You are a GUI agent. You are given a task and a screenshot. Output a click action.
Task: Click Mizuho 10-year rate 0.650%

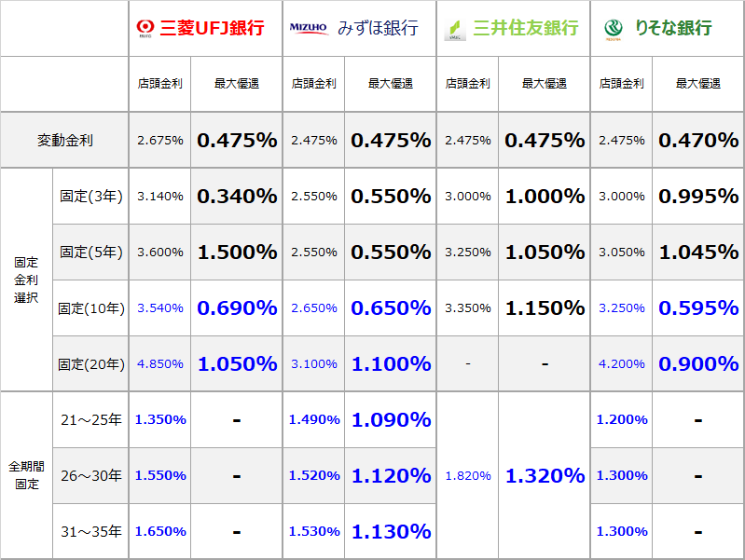coord(391,307)
